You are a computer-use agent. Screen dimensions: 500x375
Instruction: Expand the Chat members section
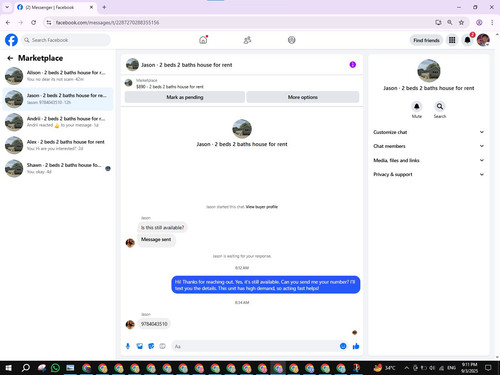coord(428,146)
